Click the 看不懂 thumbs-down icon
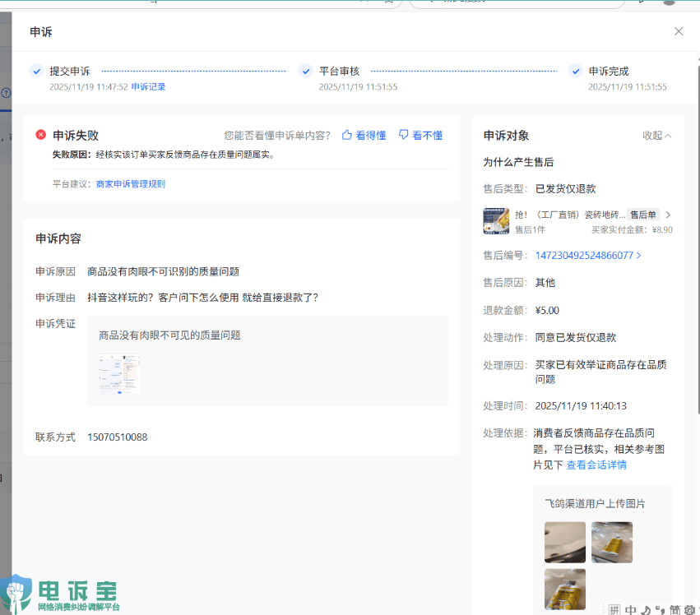The width and height of the screenshot is (700, 615). point(404,135)
